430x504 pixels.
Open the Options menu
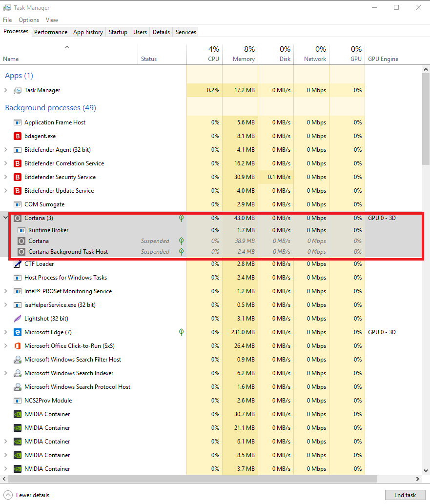(29, 20)
